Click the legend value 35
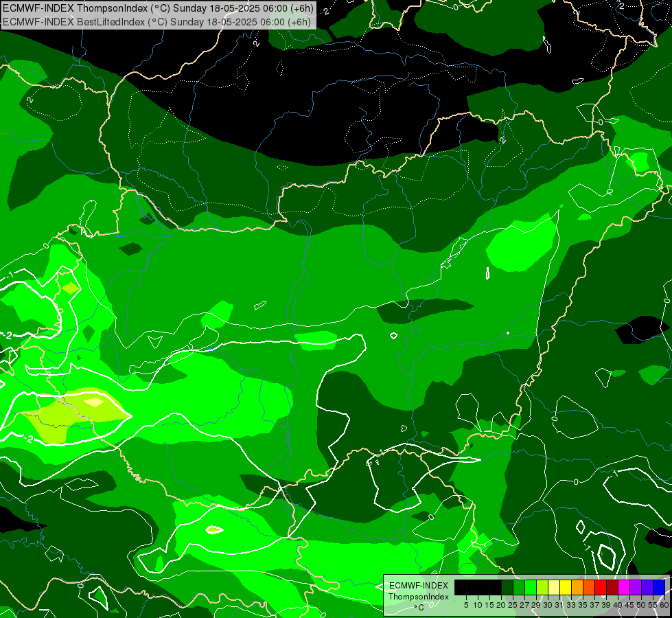The image size is (672, 618). 583,605
